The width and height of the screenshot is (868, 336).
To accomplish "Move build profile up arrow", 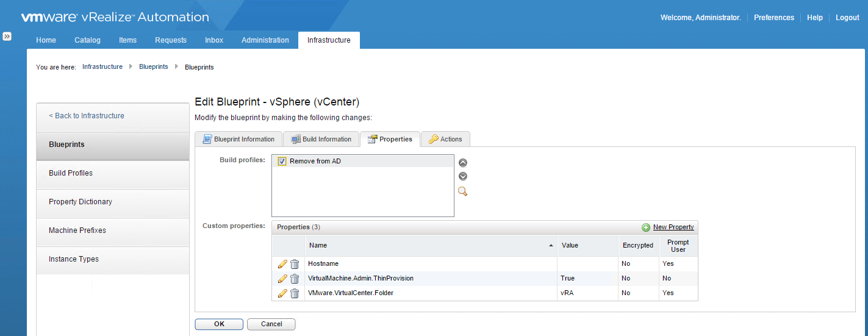I will tap(463, 163).
